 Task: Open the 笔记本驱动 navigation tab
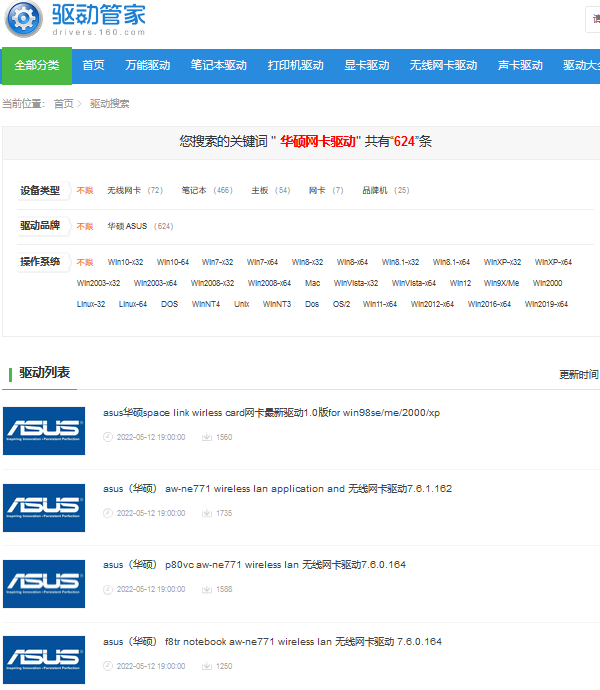[x=218, y=65]
